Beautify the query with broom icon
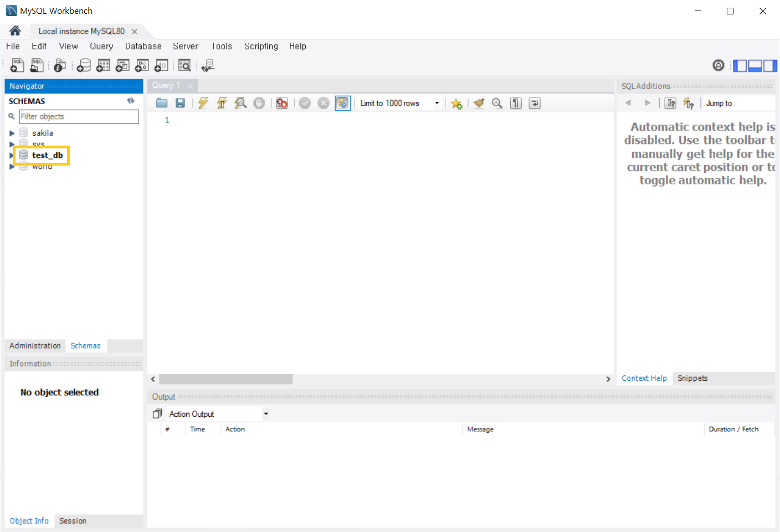Screen dimensions: 780x532 (479, 103)
